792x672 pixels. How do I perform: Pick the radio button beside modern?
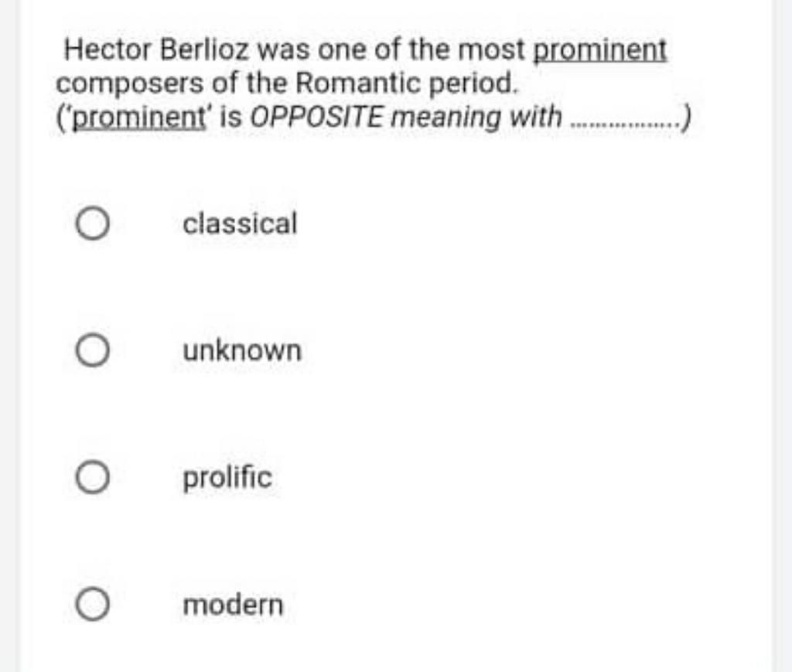coord(93,604)
